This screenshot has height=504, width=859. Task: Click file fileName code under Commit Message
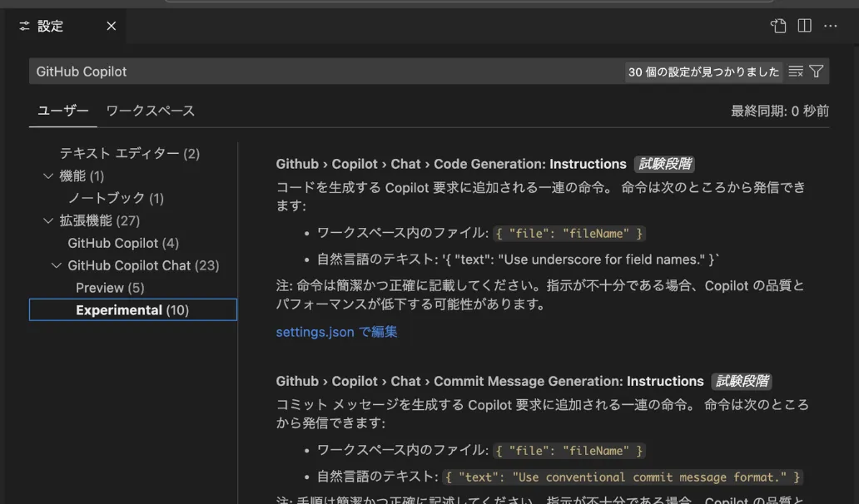569,451
